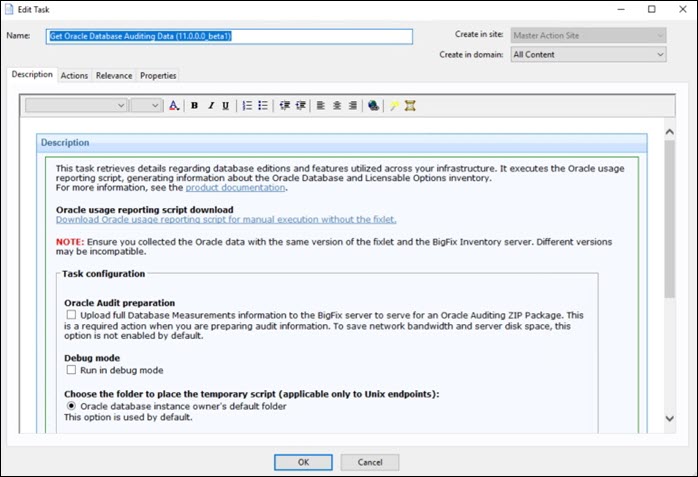698x477 pixels.
Task: Click the globe hyperlink icon
Action: pos(373,106)
